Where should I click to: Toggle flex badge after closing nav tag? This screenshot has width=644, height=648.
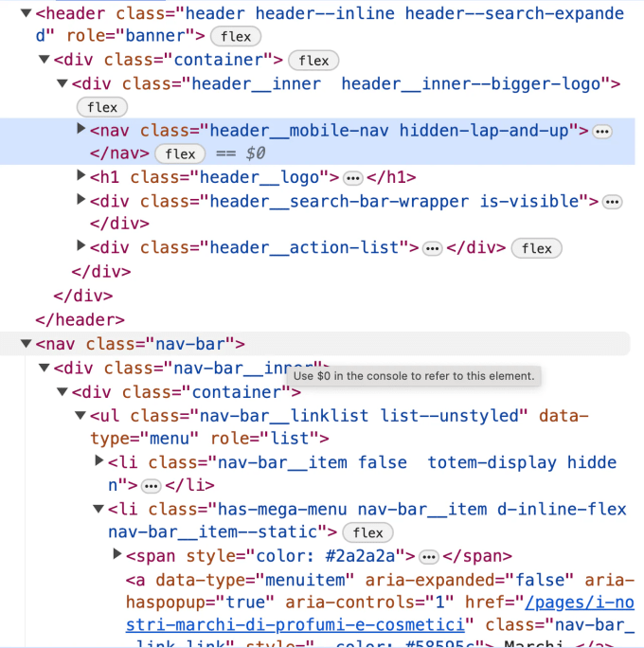click(x=180, y=154)
